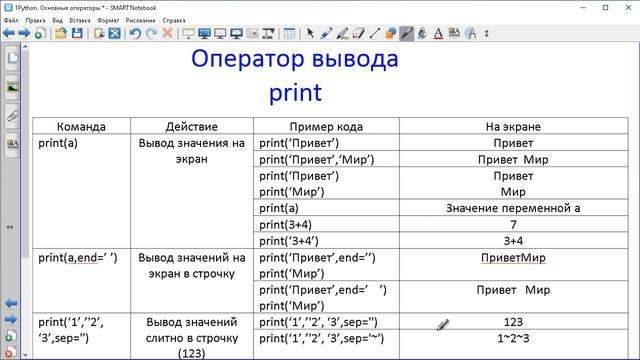The height and width of the screenshot is (360, 640).
Task: Click the sidebar previous page arrow
Action: (x=11, y=303)
